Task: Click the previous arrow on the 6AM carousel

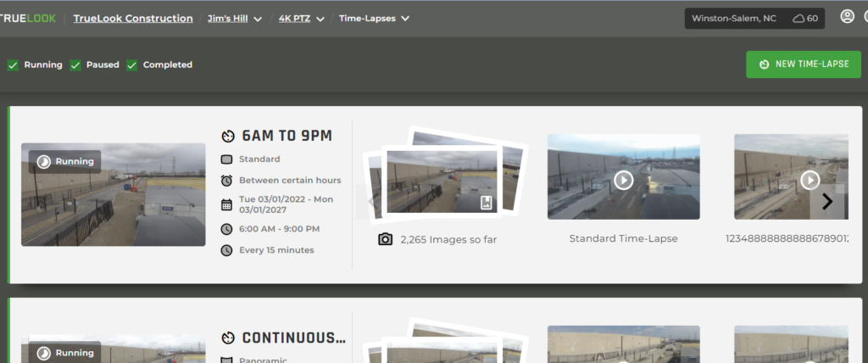Action: [374, 202]
